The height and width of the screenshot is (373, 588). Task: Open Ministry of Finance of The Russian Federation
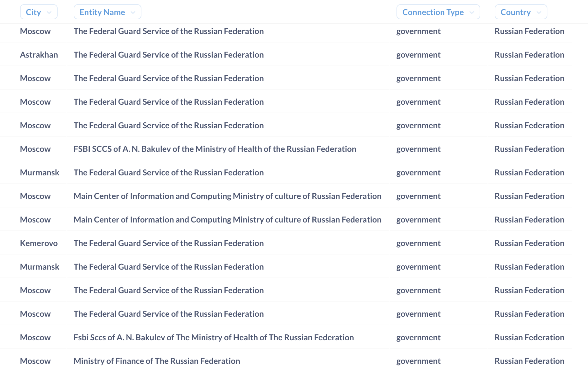click(156, 361)
